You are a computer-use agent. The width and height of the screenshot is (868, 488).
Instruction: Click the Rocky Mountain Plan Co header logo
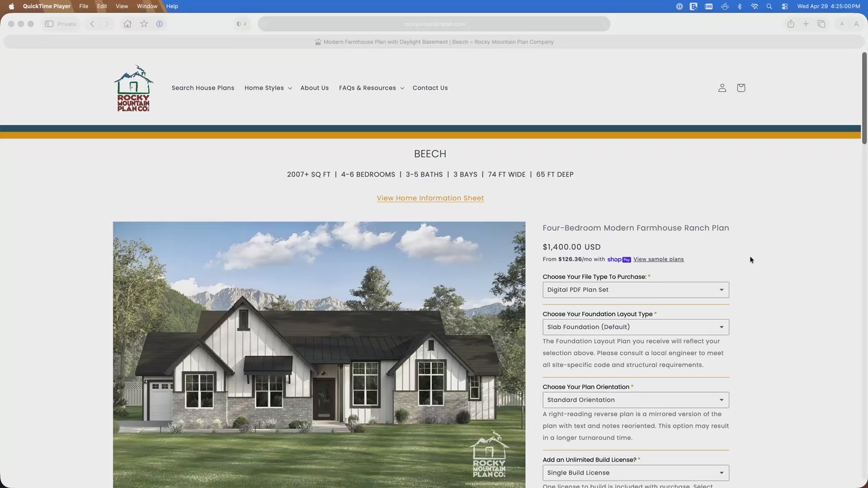pos(133,88)
